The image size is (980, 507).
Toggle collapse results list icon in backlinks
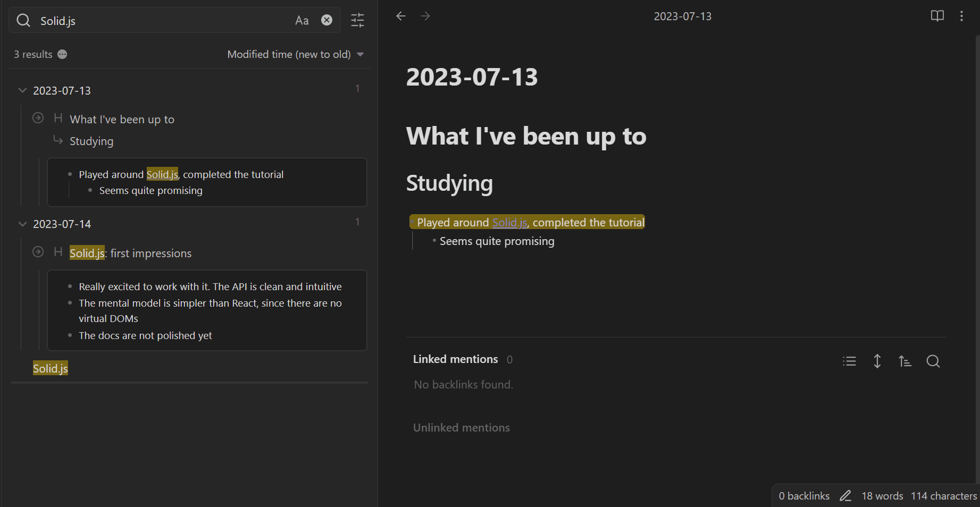point(850,361)
